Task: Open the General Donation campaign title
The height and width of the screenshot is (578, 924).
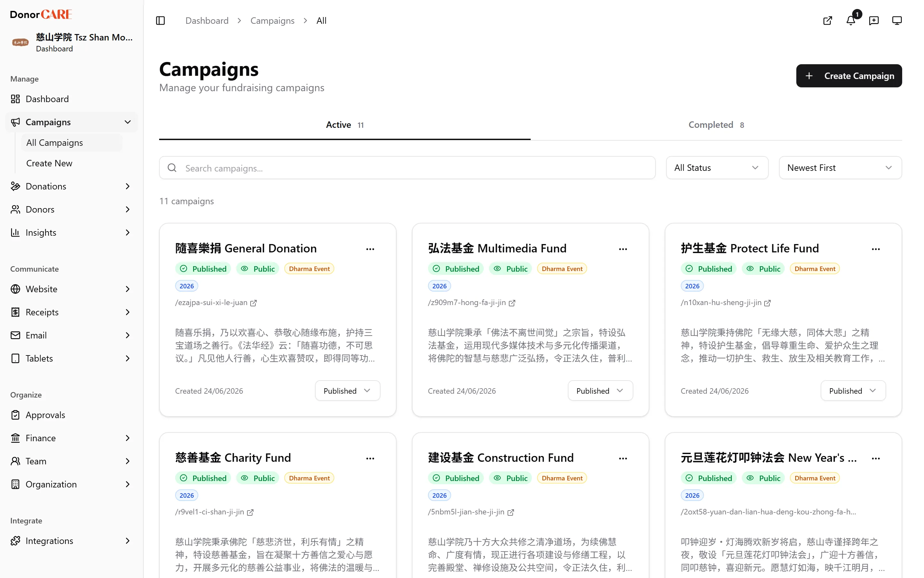Action: click(x=246, y=248)
